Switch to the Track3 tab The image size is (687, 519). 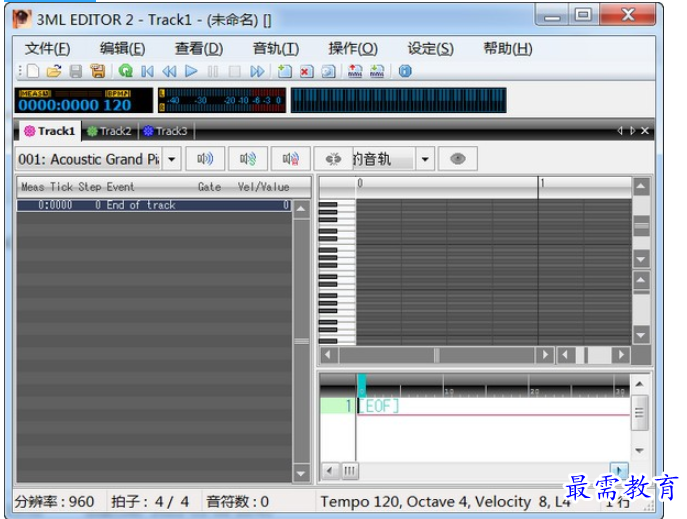166,131
